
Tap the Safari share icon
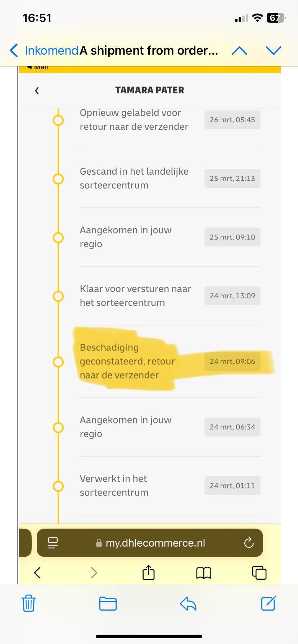148,572
